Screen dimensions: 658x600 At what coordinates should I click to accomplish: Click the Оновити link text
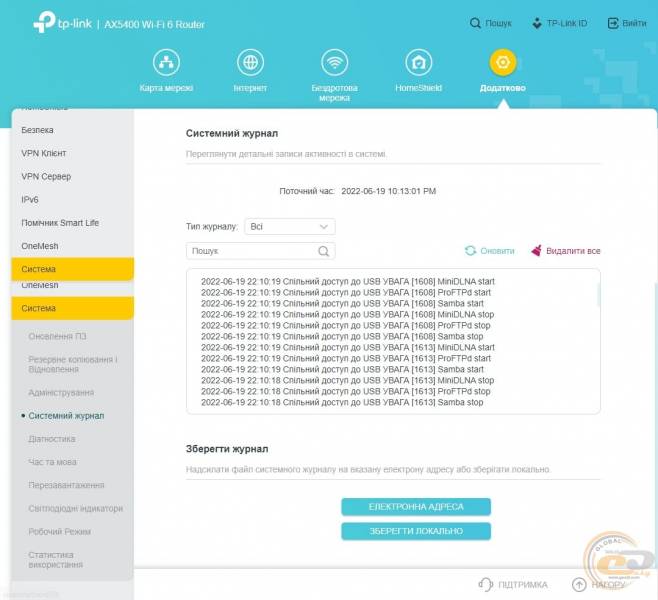pos(497,251)
